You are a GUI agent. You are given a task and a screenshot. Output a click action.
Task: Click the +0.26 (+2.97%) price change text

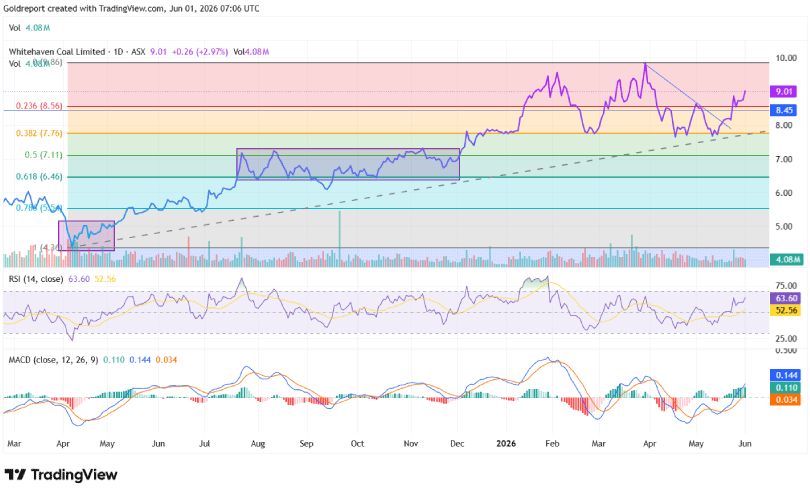(x=199, y=52)
